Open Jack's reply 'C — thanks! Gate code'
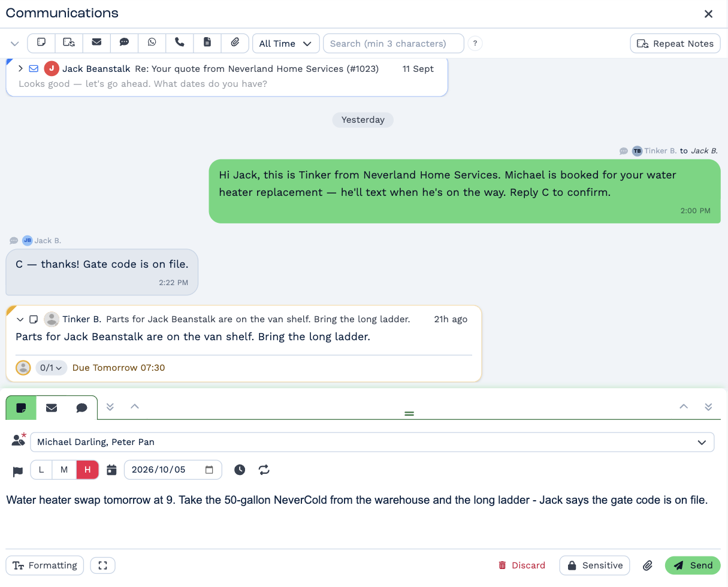Viewport: 728px width, 587px height. (102, 272)
